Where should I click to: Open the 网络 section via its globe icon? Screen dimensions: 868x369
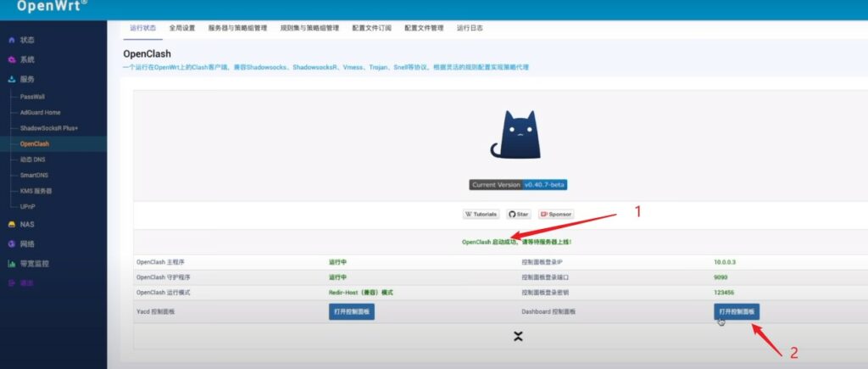pos(12,243)
